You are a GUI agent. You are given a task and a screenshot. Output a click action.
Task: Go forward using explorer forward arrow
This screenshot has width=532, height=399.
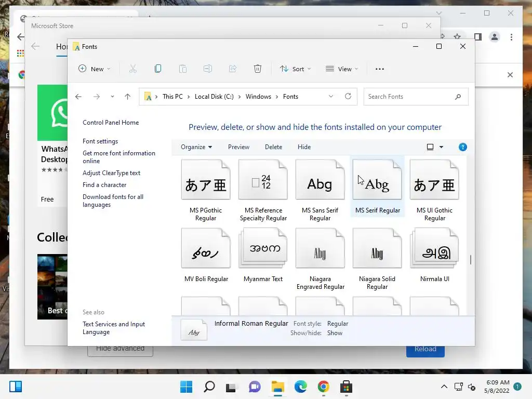click(97, 97)
